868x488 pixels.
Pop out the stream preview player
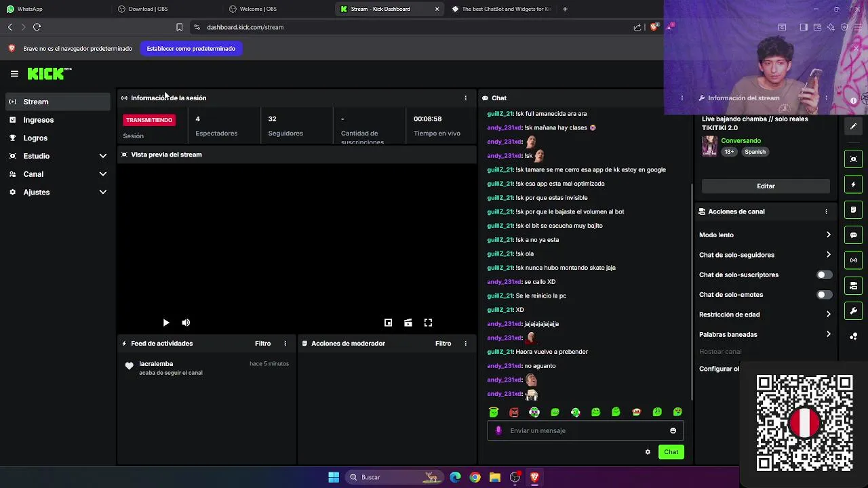(388, 323)
